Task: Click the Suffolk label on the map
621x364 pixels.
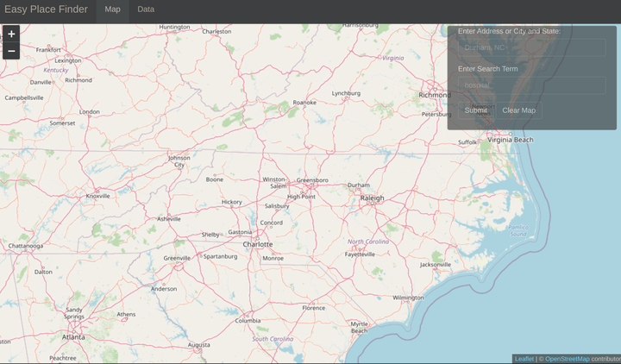Action: [x=467, y=142]
